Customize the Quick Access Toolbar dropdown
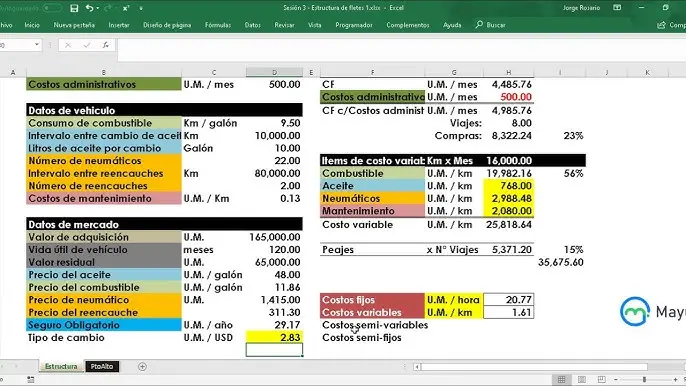 [141, 8]
